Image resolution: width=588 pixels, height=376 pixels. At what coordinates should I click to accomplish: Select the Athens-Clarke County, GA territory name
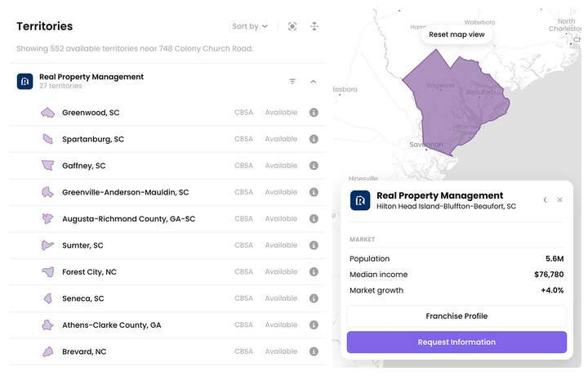pos(112,325)
